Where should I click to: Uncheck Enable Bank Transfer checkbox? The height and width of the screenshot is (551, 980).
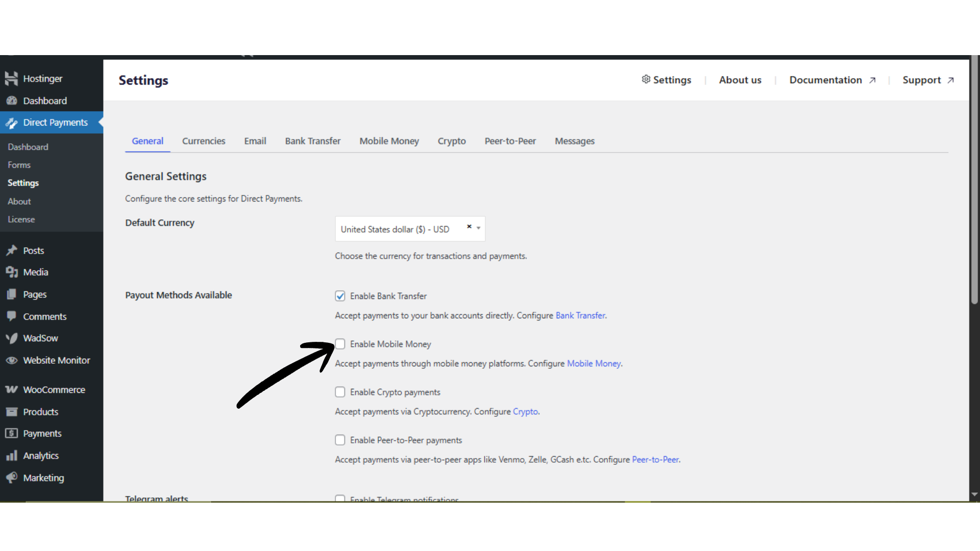point(340,296)
